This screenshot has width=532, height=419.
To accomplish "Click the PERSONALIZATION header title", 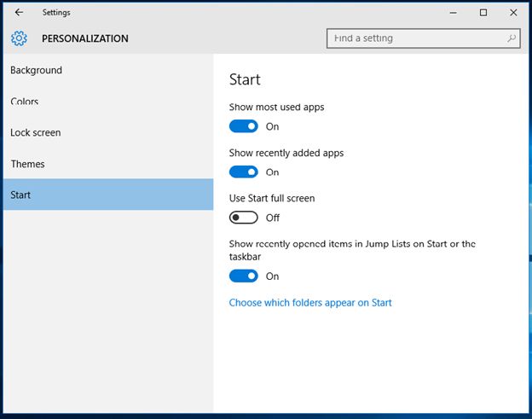I will 85,38.
